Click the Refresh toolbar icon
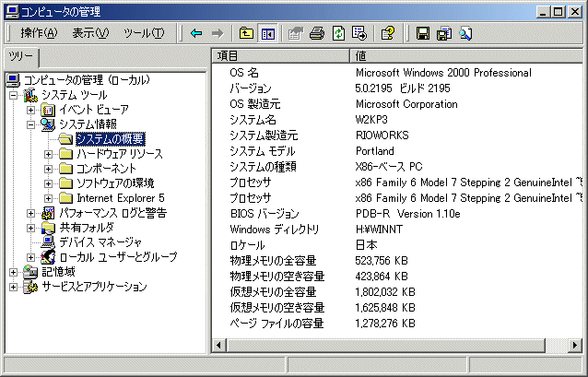Viewport: 588px width, 377px height. click(x=338, y=33)
